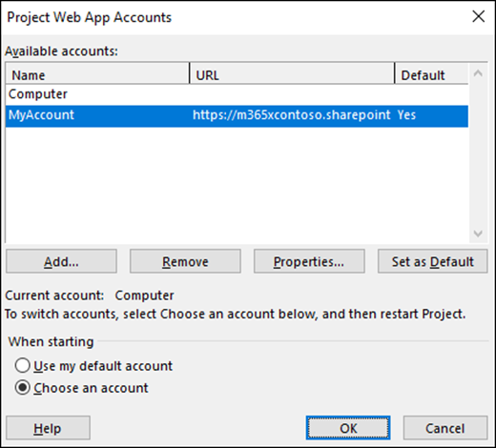496x448 pixels.
Task: Select the Computer account row
Action: pos(237,94)
